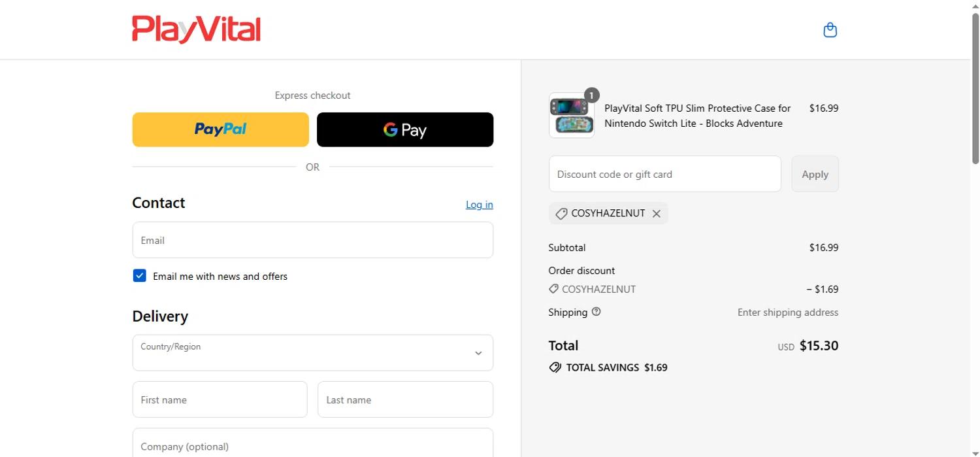Click the TOTAL SAVINGS $1.69 text
980x457 pixels.
point(617,367)
